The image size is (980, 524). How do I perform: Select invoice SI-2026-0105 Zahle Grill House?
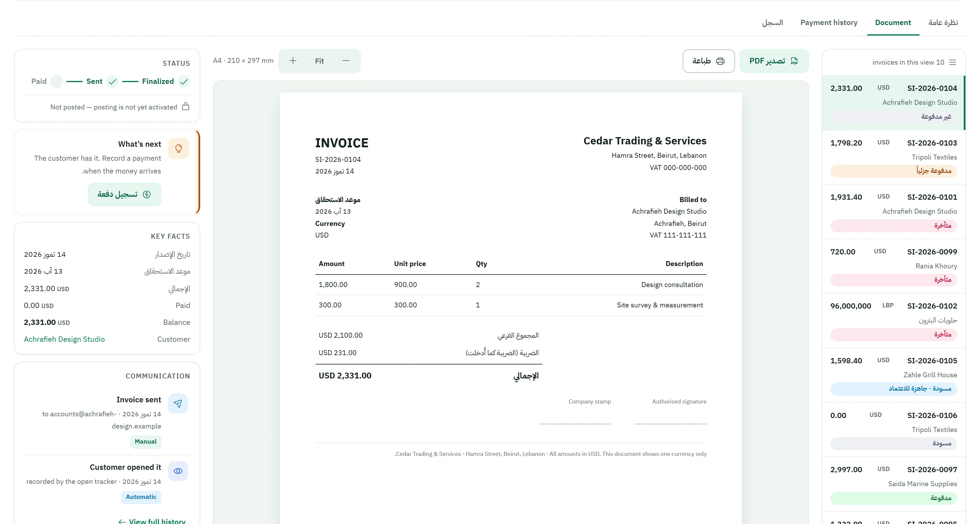click(x=893, y=375)
